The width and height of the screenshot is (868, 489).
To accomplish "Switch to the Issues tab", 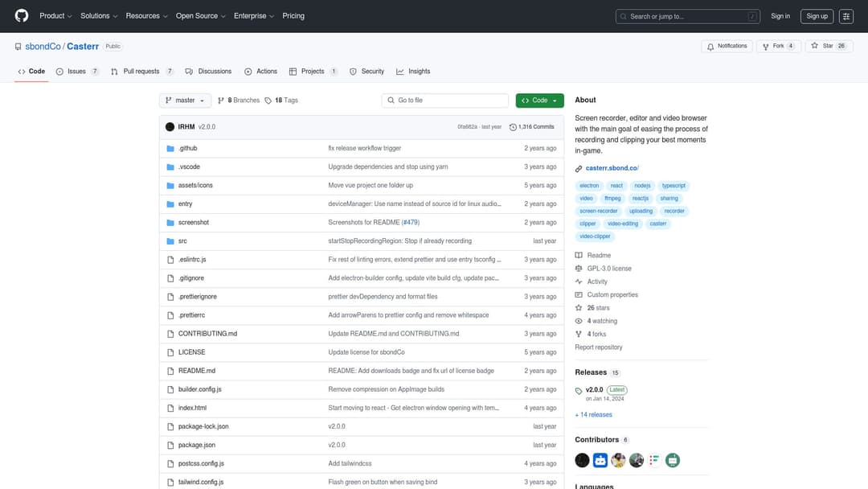I will (x=77, y=72).
